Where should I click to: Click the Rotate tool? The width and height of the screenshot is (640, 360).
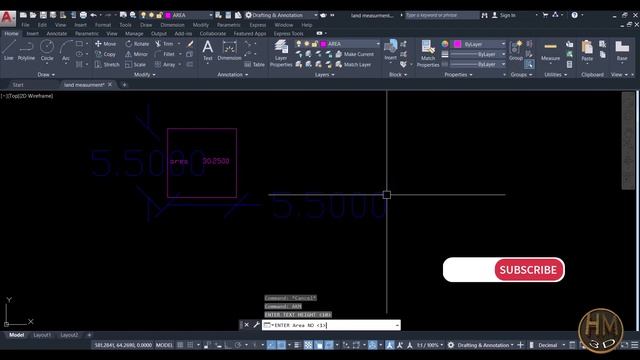coord(137,44)
